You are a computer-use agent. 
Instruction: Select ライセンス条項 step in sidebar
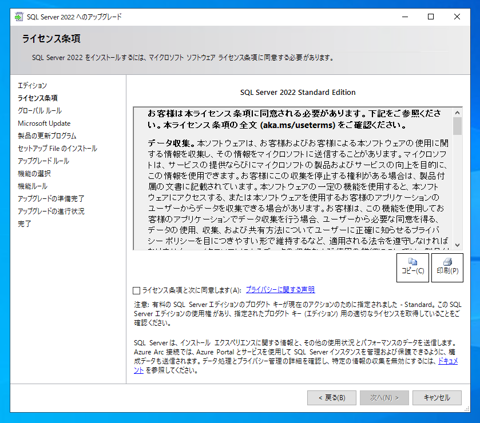(x=38, y=98)
